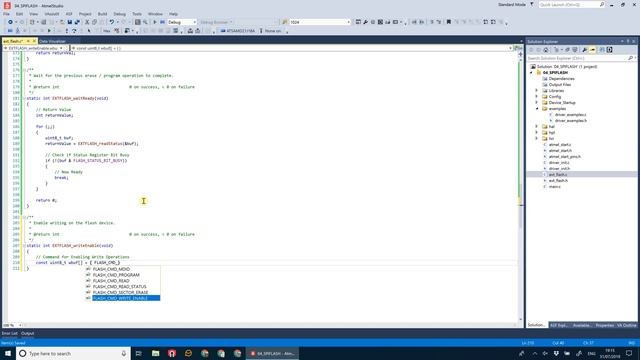The width and height of the screenshot is (640, 360).
Task: Open the 1024 find combo box dropdown
Action: pyautogui.click(x=348, y=22)
